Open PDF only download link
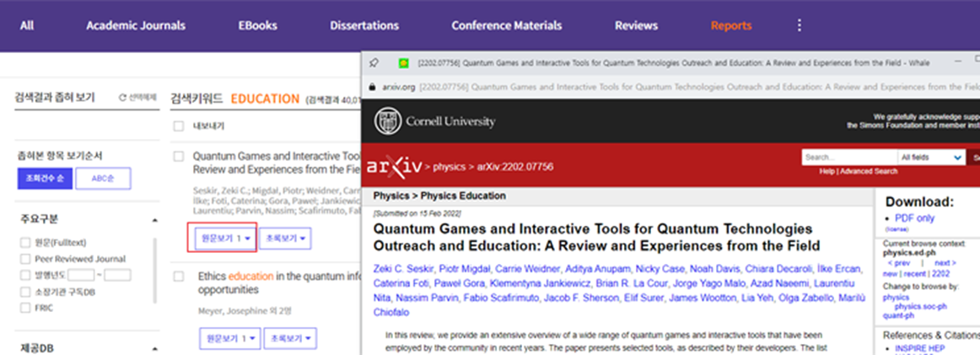Image resolution: width=980 pixels, height=355 pixels. point(914,218)
